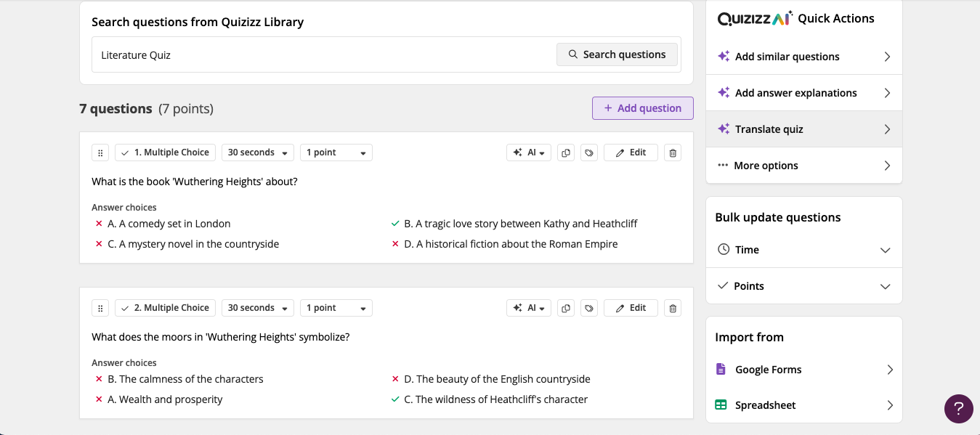
Task: Click the Add similar questions sparkle icon
Action: pyautogui.click(x=723, y=55)
